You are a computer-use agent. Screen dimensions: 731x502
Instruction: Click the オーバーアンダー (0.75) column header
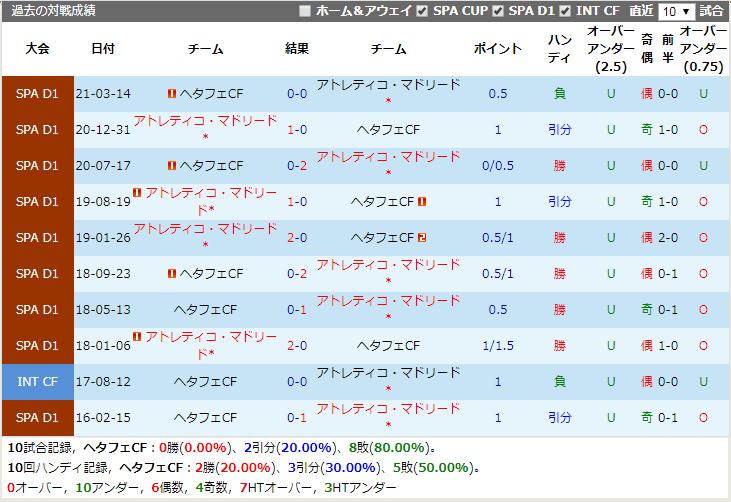[703, 48]
